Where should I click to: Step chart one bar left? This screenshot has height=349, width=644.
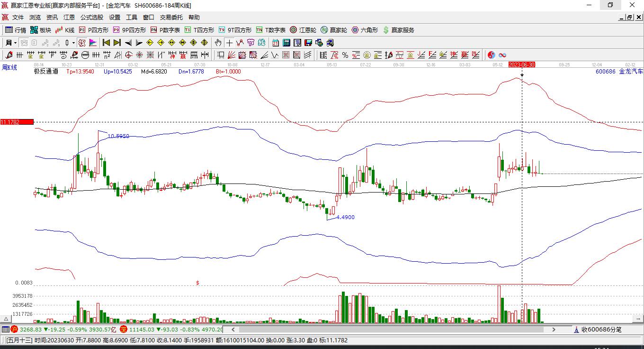pos(128,43)
